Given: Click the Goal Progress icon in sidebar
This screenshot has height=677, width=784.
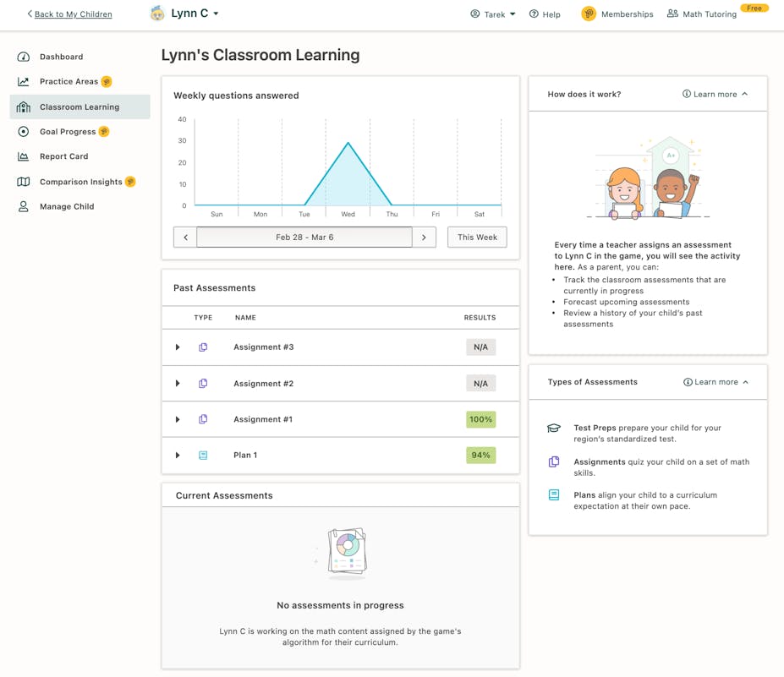Looking at the screenshot, I should point(22,131).
